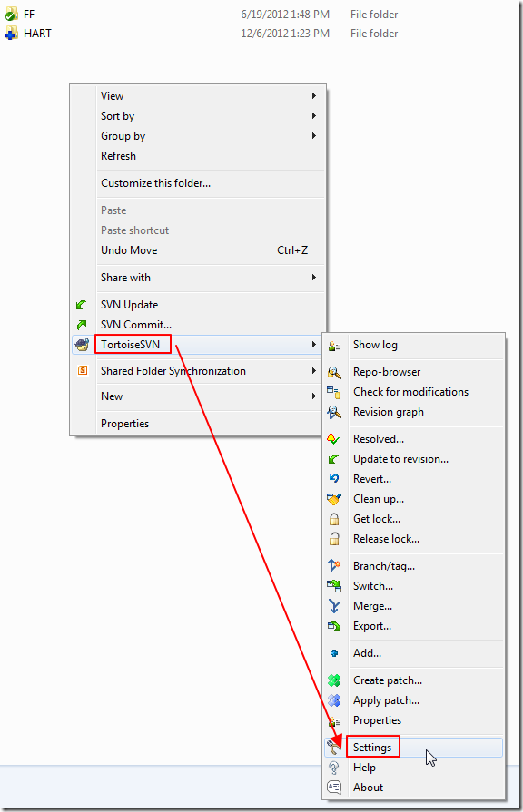
Task: Click the SVN Commit arrow icon
Action: coord(82,325)
